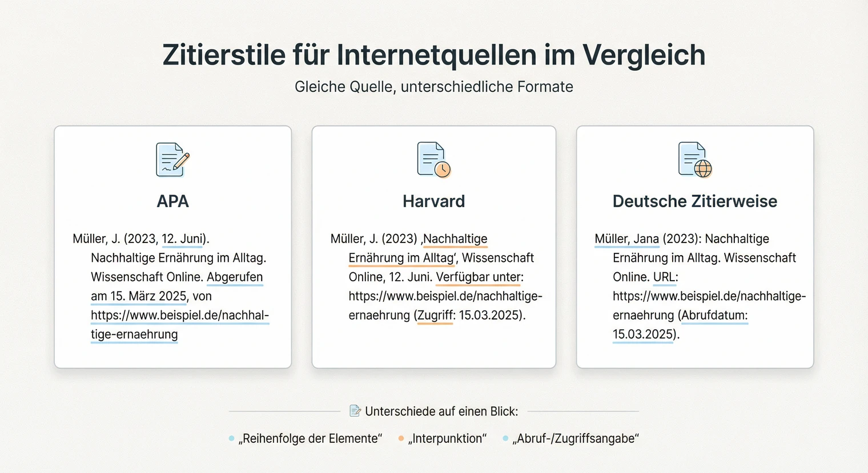This screenshot has width=868, height=473.
Task: Toggle the blue dot beside 'Abruf-/Zugriffsangabe'
Action: click(505, 438)
